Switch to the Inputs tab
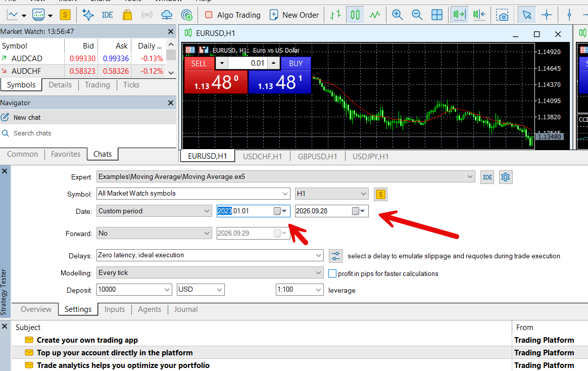Viewport: 588px width, 371px height. point(114,309)
